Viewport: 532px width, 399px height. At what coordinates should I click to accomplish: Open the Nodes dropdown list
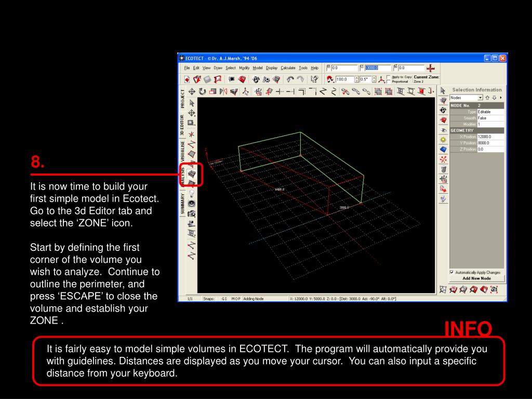480,98
